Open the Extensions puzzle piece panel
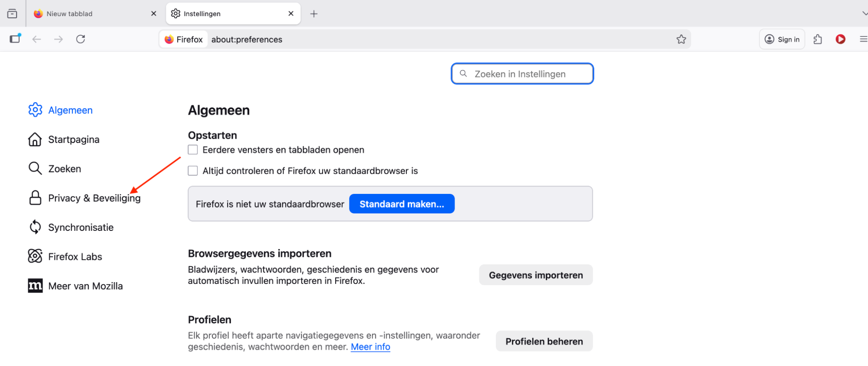Image resolution: width=868 pixels, height=366 pixels. pos(818,39)
